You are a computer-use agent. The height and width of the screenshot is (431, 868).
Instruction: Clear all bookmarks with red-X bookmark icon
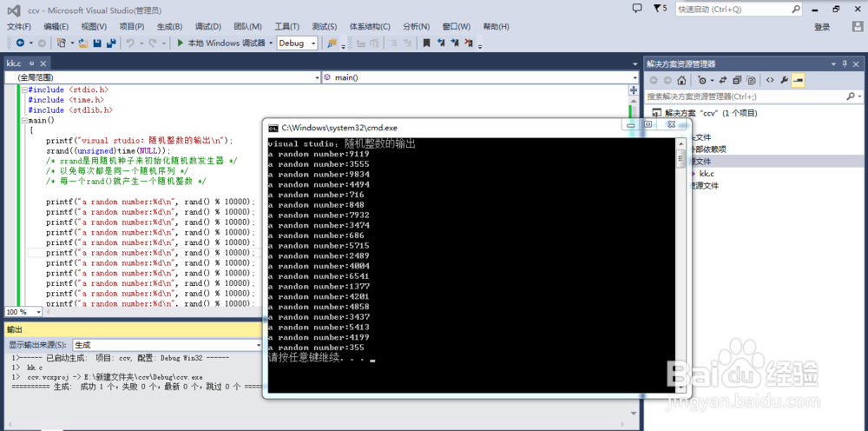point(469,43)
